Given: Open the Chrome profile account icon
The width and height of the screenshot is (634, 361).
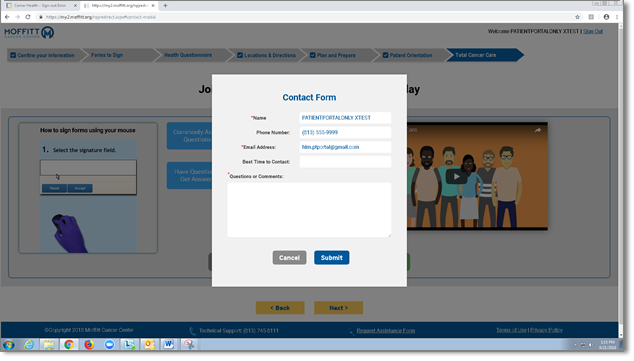Looking at the screenshot, I should click(606, 17).
